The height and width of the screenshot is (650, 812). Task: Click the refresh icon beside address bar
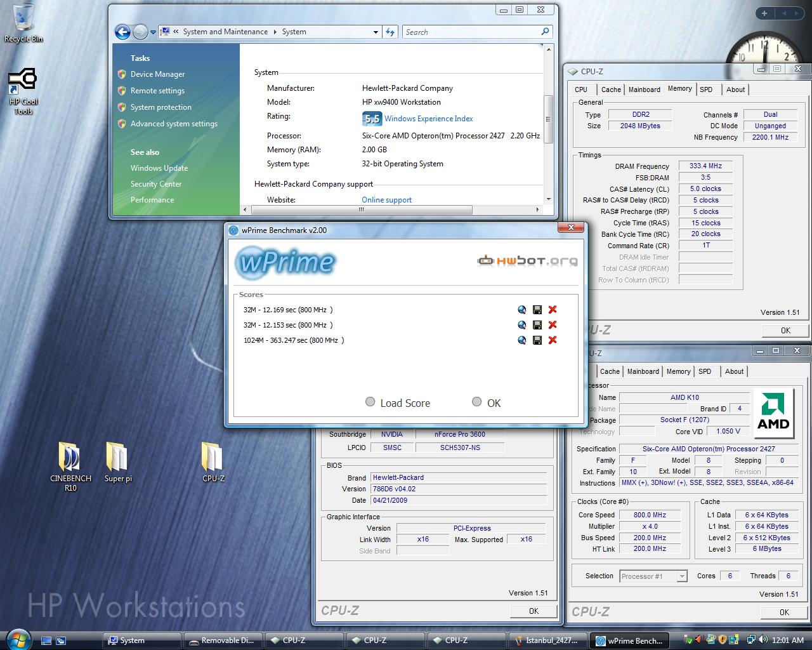pyautogui.click(x=390, y=32)
